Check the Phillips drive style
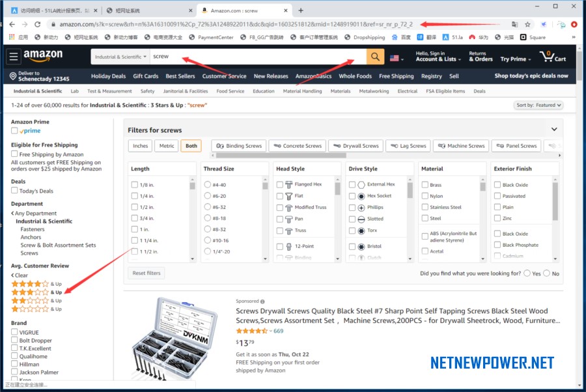This screenshot has height=392, width=586. click(x=352, y=208)
